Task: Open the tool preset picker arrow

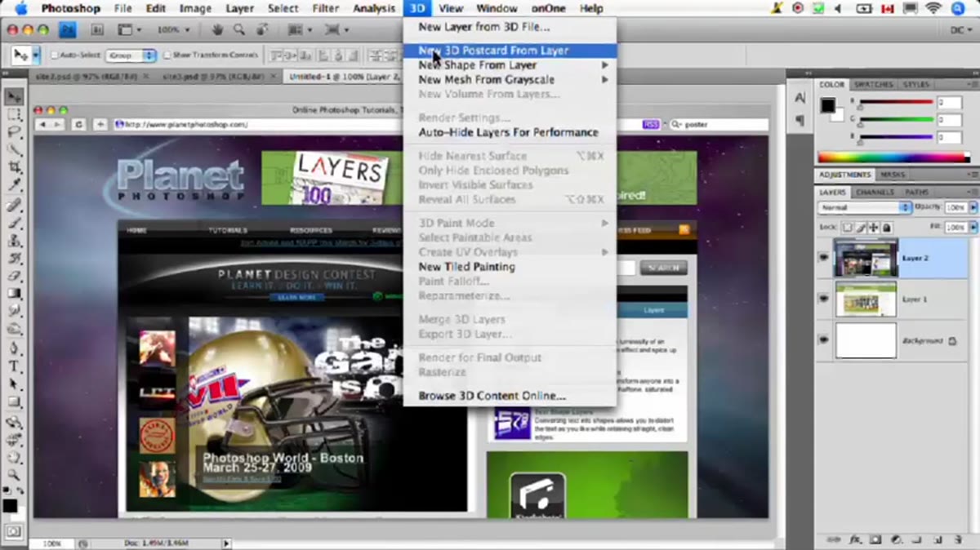Action: tap(37, 55)
